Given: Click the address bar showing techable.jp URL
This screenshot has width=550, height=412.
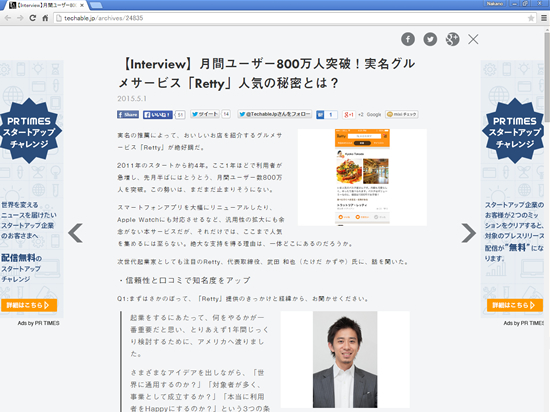Looking at the screenshot, I should pos(291,18).
